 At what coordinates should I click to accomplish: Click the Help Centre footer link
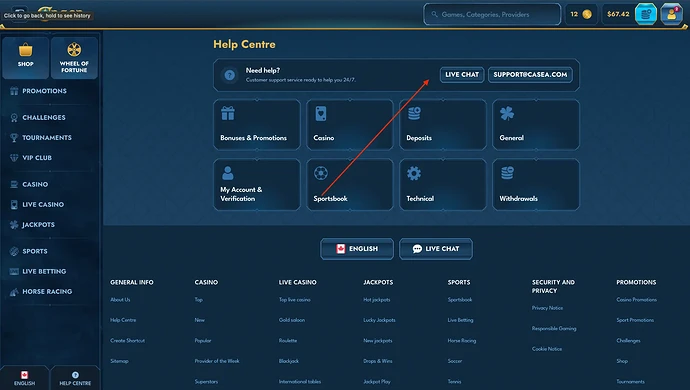[123, 320]
